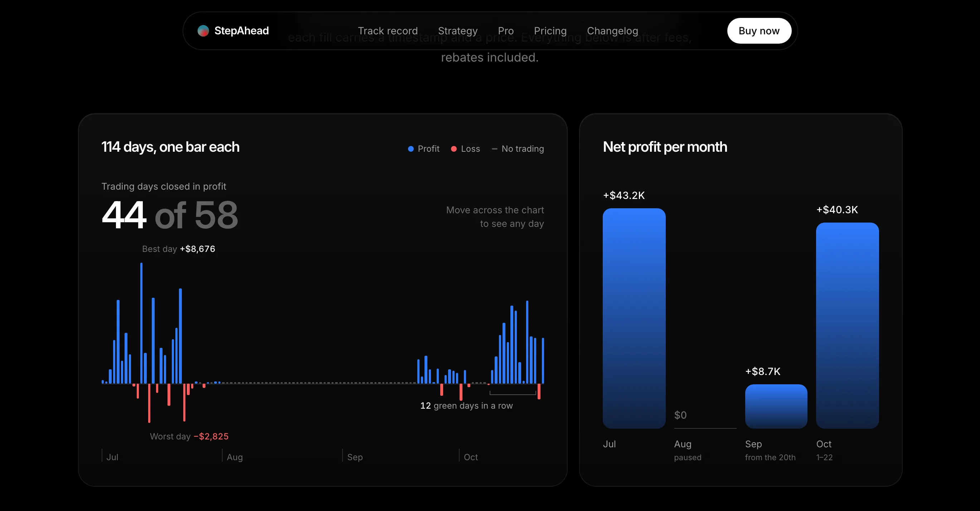Click the No trading legend dash
This screenshot has height=511, width=980.
point(494,149)
